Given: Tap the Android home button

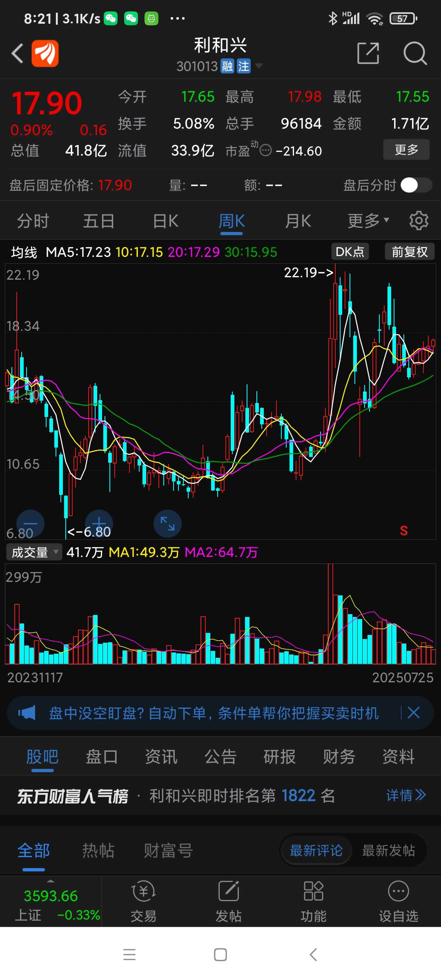Looking at the screenshot, I should pyautogui.click(x=220, y=955).
